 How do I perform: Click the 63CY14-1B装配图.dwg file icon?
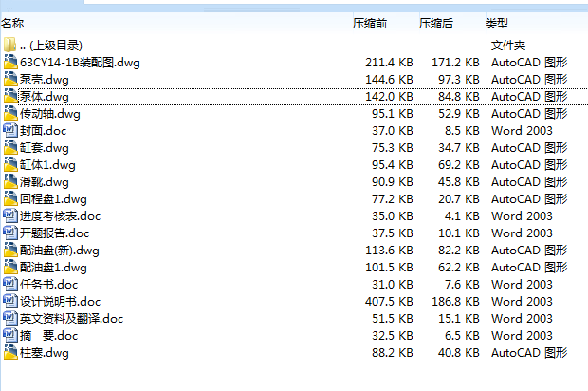pyautogui.click(x=10, y=63)
